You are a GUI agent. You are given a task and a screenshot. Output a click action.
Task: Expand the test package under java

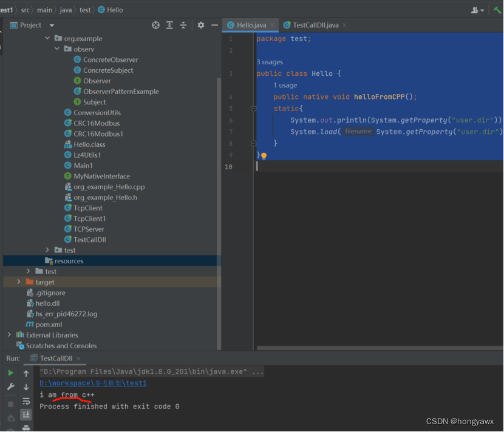click(47, 250)
